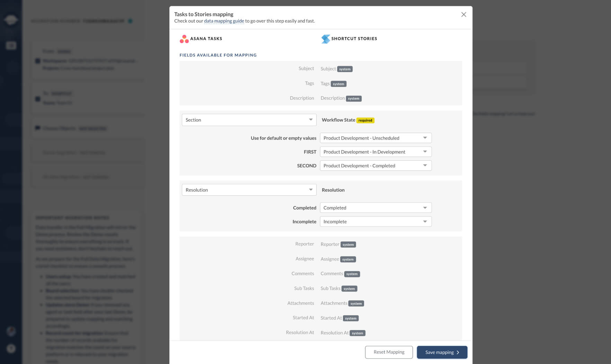This screenshot has width=611, height=364.
Task: Click the Asana 'Assignee' field label
Action: pos(305,259)
